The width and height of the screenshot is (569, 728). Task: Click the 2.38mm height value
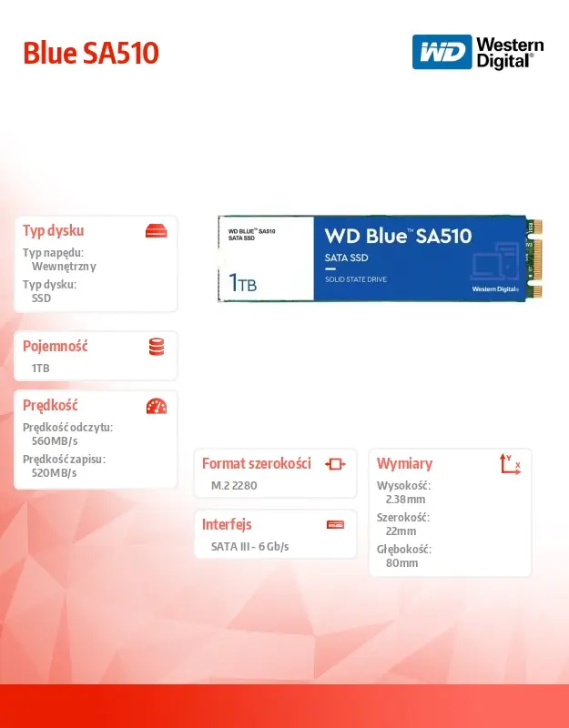(x=405, y=500)
